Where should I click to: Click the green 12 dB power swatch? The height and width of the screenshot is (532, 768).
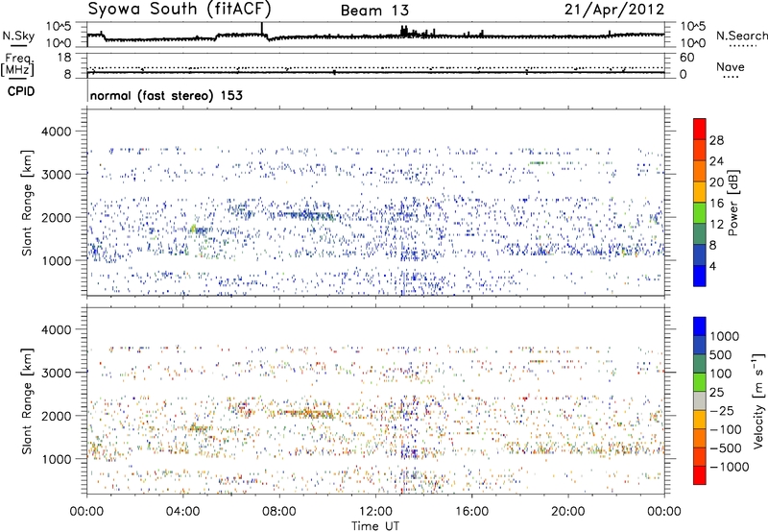[x=700, y=213]
